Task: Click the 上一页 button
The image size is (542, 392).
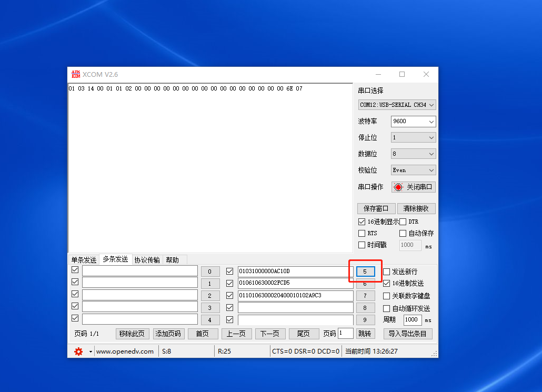Action: click(x=236, y=334)
